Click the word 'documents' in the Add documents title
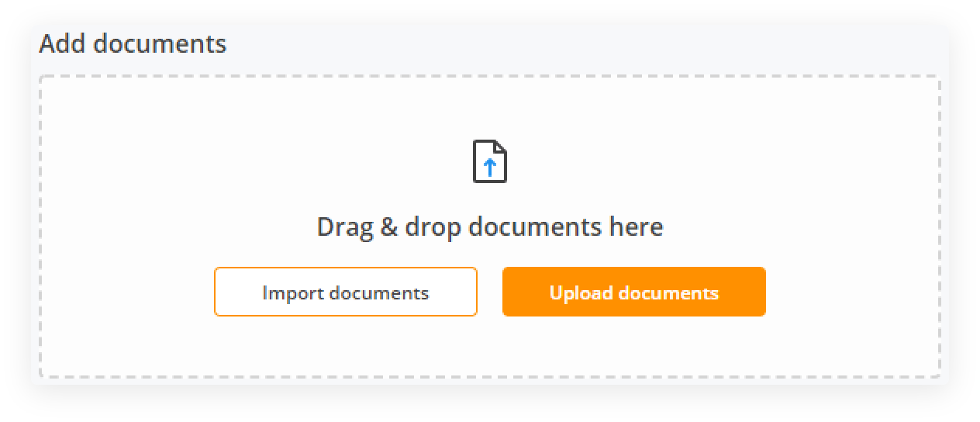Screen dimensions: 980x422 coord(160,43)
